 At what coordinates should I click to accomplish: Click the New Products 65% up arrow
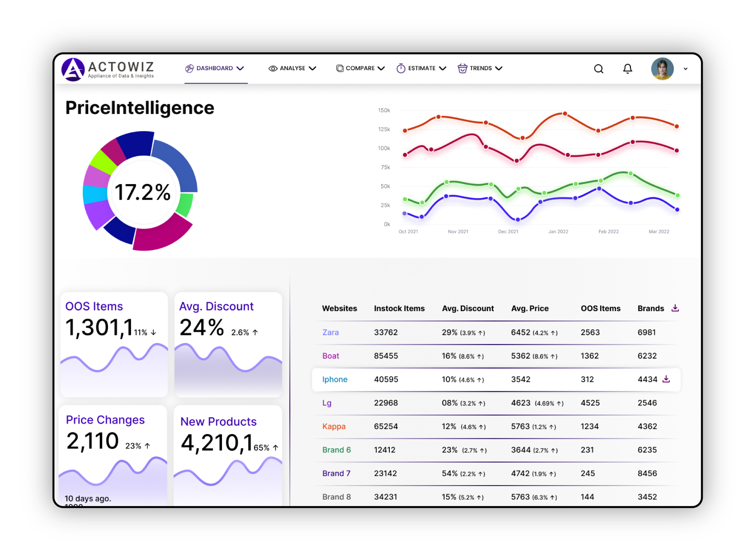[x=275, y=447]
